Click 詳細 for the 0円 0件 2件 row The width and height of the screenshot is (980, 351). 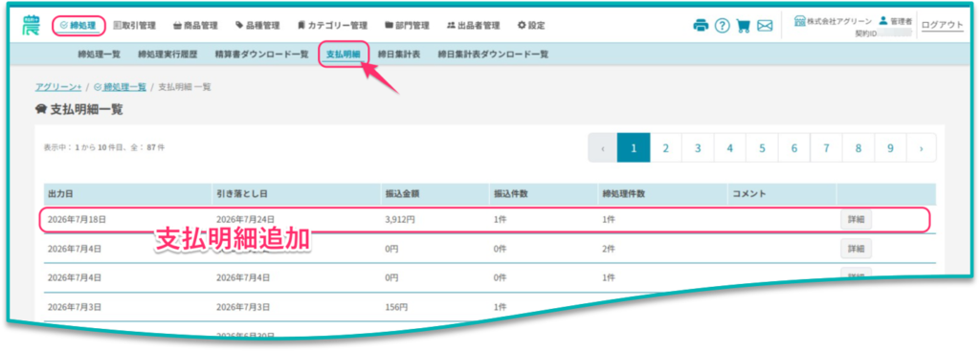pyautogui.click(x=856, y=249)
